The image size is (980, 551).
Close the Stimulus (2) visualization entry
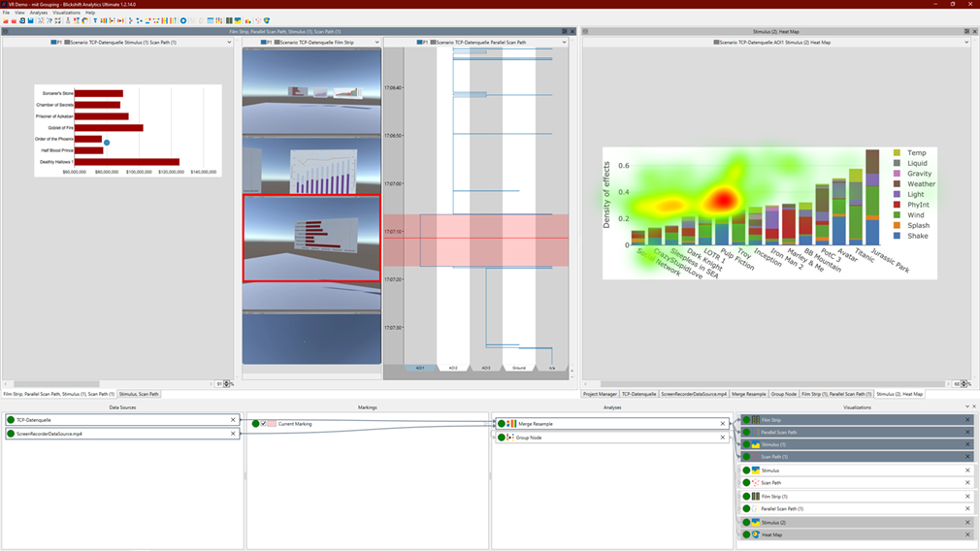[x=967, y=522]
